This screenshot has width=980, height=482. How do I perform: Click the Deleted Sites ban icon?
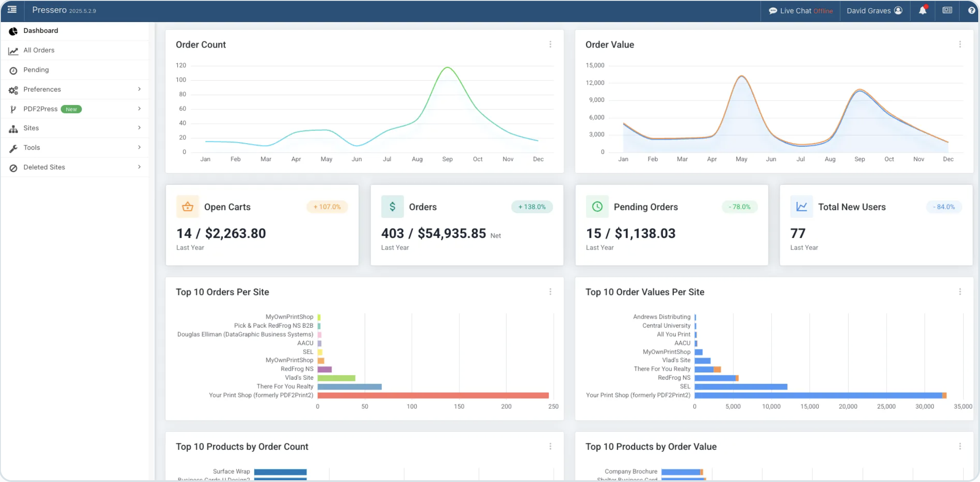click(x=13, y=168)
